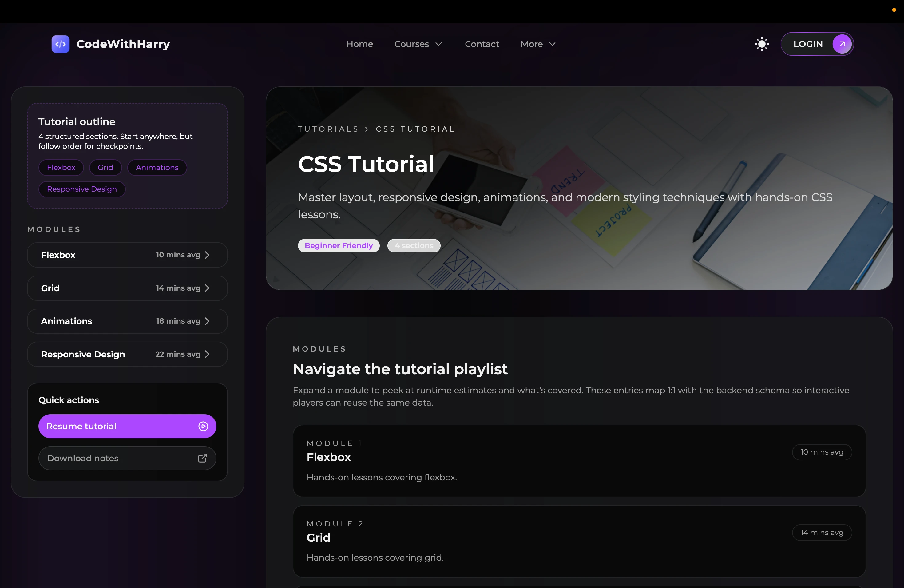Click the external link icon beside Download notes
Viewport: 904px width, 588px height.
coord(202,458)
